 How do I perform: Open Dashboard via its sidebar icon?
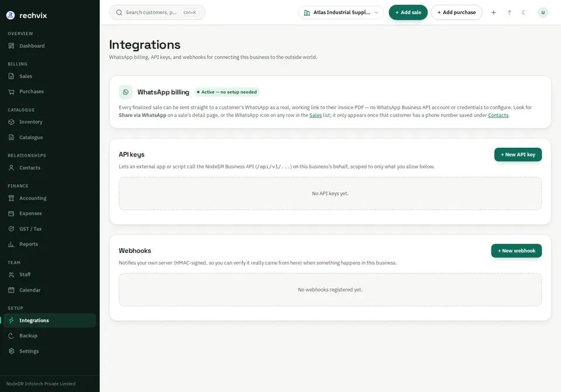[12, 46]
